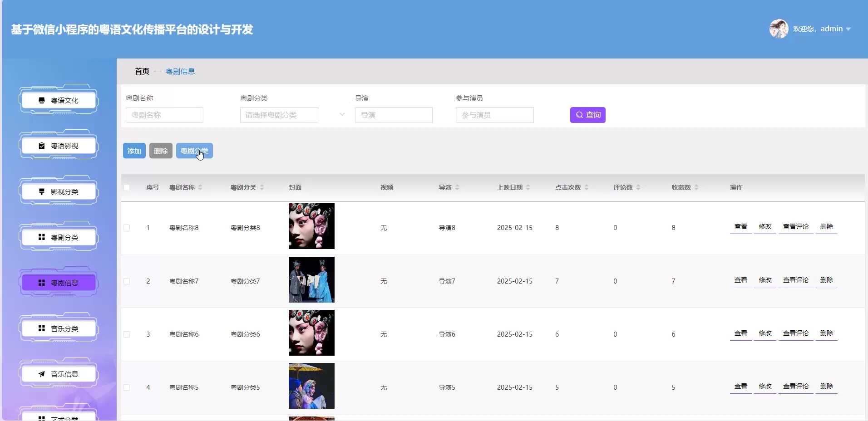Image resolution: width=868 pixels, height=421 pixels.
Task: Focus the 导演 search input
Action: coord(394,115)
